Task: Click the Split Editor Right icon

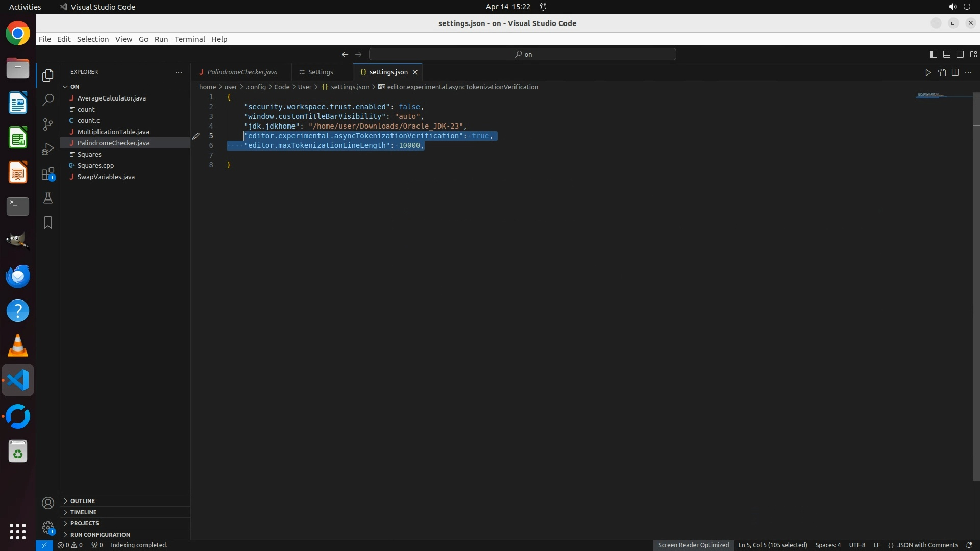Action: tap(955, 72)
